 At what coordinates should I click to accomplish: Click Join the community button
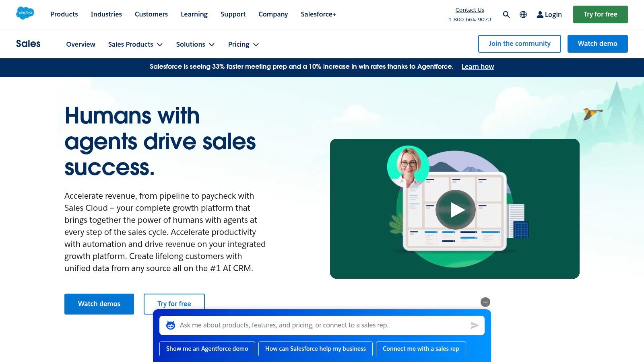click(519, 43)
